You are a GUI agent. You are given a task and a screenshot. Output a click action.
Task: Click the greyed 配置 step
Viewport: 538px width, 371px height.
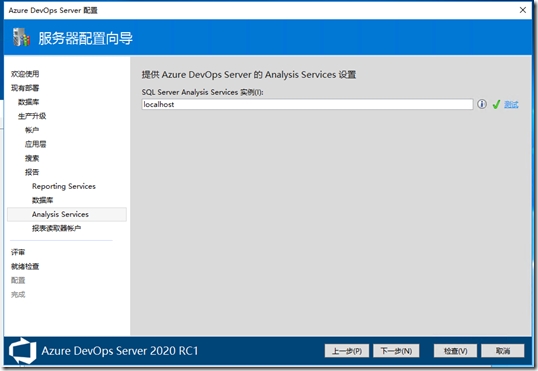point(18,280)
